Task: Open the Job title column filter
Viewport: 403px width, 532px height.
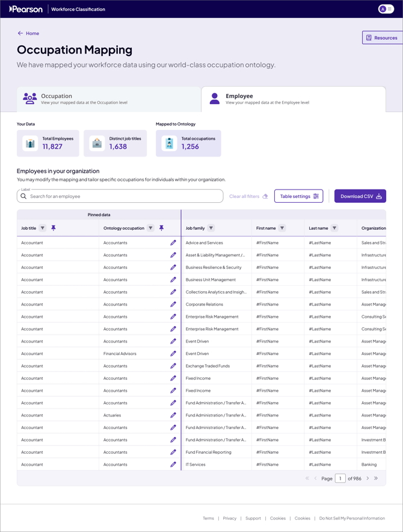Action: point(42,228)
